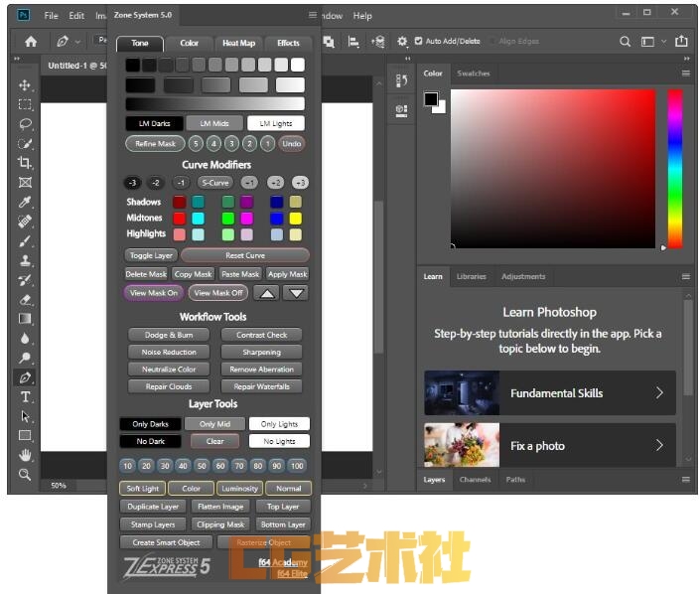Open the f64 Academy link
The image size is (700, 594).
pos(283,562)
